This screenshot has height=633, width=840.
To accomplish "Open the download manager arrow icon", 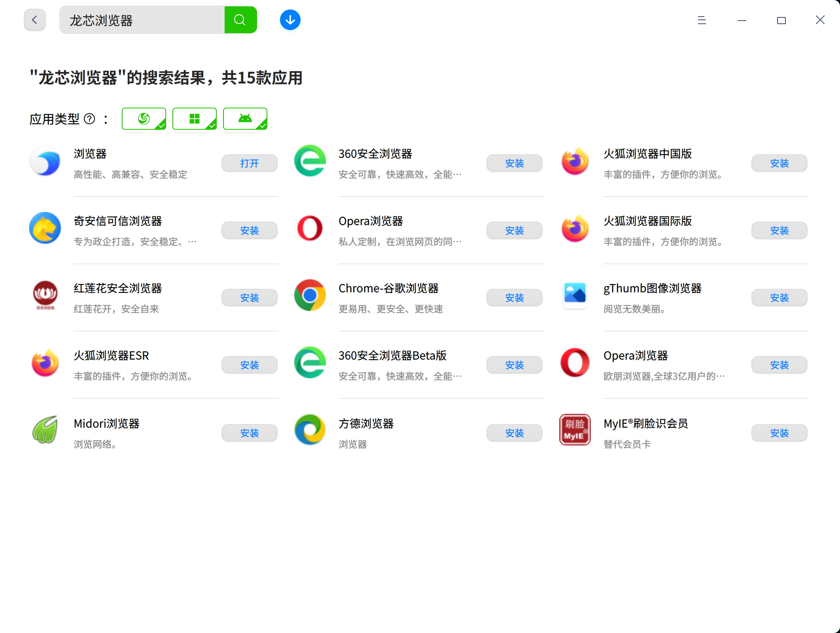I will click(x=290, y=20).
